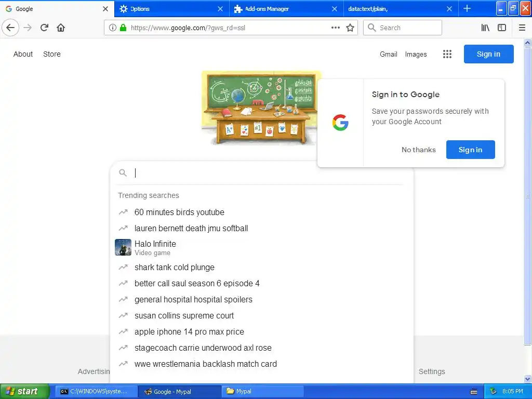Reload the current page
532x399 pixels.
pyautogui.click(x=44, y=28)
